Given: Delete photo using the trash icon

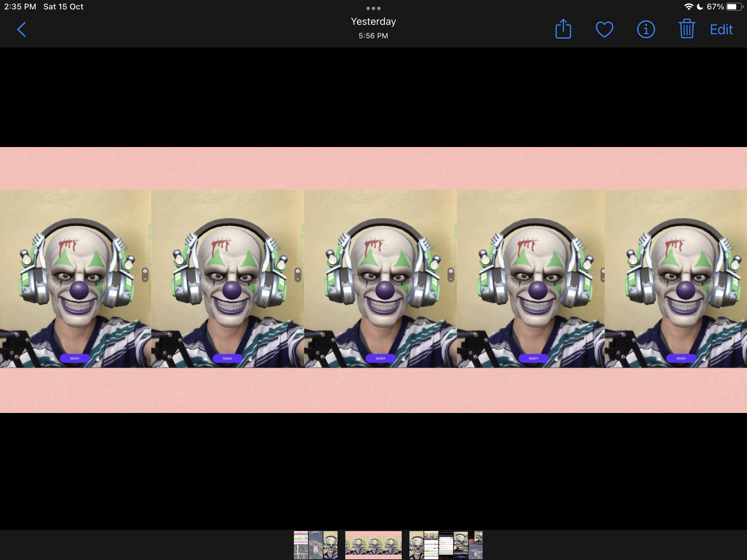Looking at the screenshot, I should click(x=686, y=29).
